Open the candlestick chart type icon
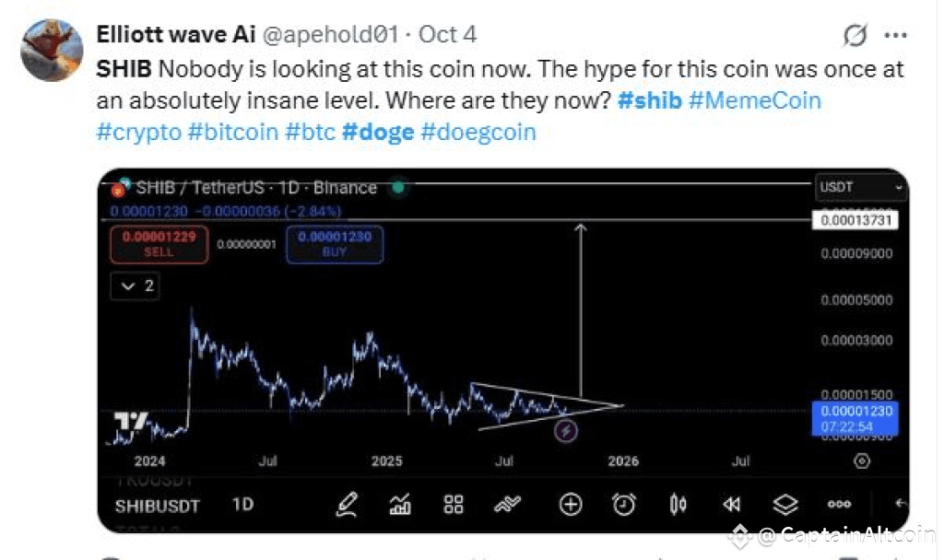 pos(678,505)
